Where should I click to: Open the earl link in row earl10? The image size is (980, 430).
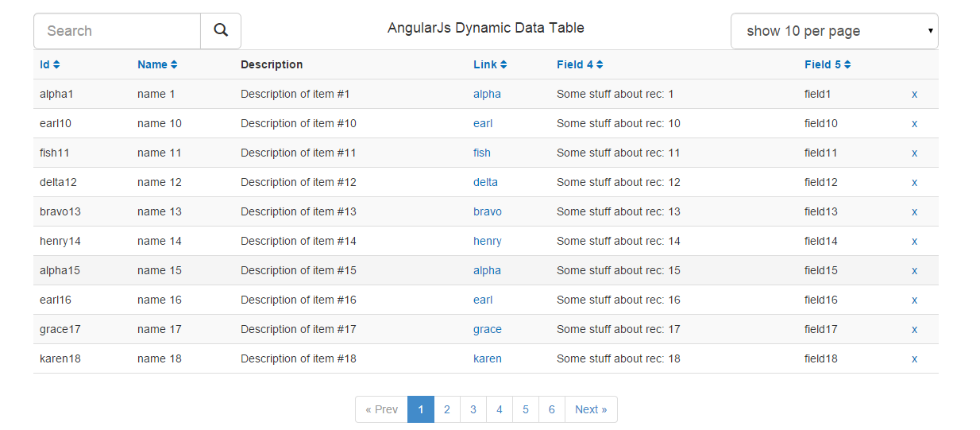(483, 123)
